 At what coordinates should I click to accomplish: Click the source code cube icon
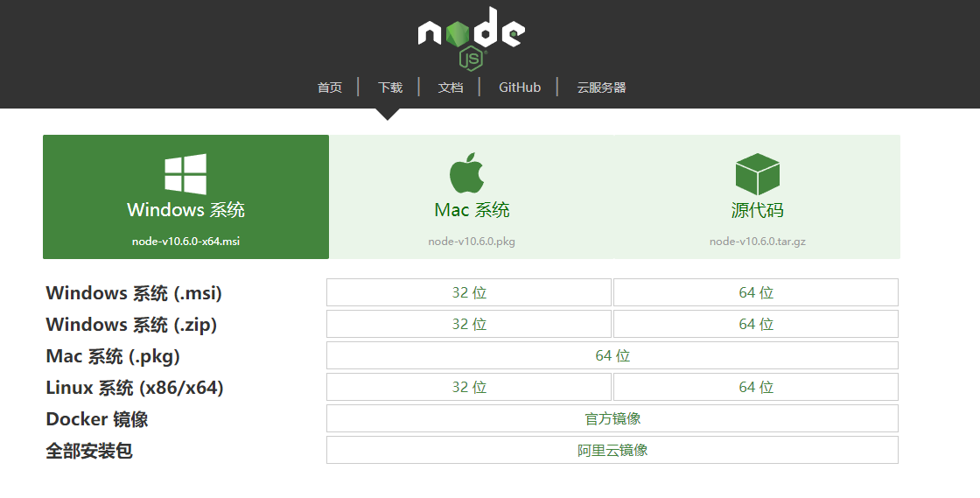click(x=758, y=173)
